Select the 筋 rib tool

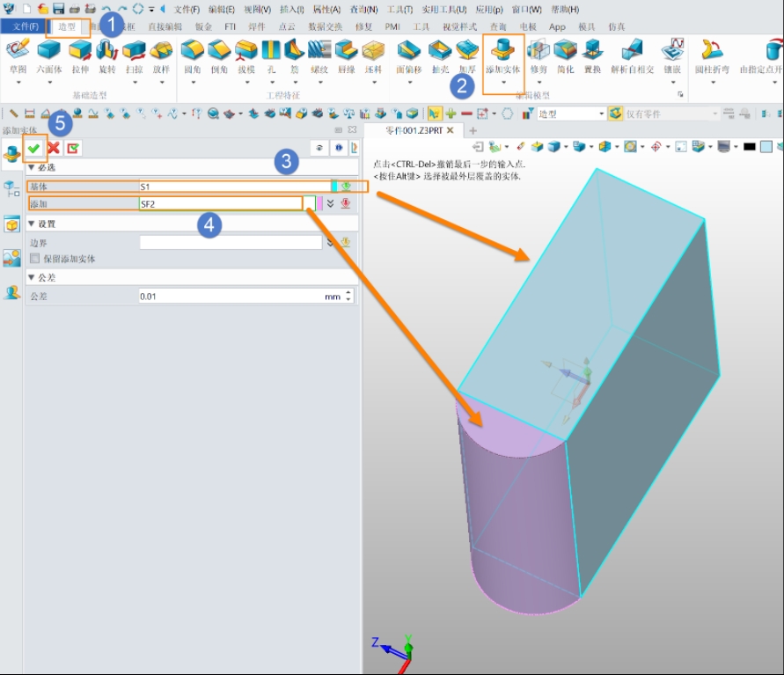(x=295, y=56)
